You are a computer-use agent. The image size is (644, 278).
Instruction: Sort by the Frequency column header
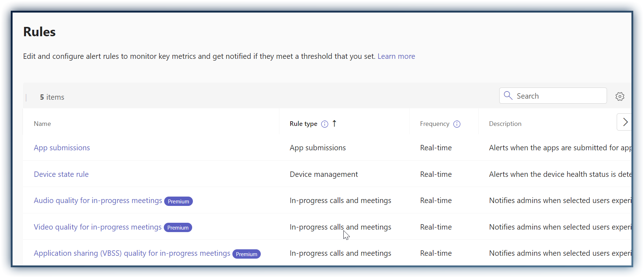point(434,124)
